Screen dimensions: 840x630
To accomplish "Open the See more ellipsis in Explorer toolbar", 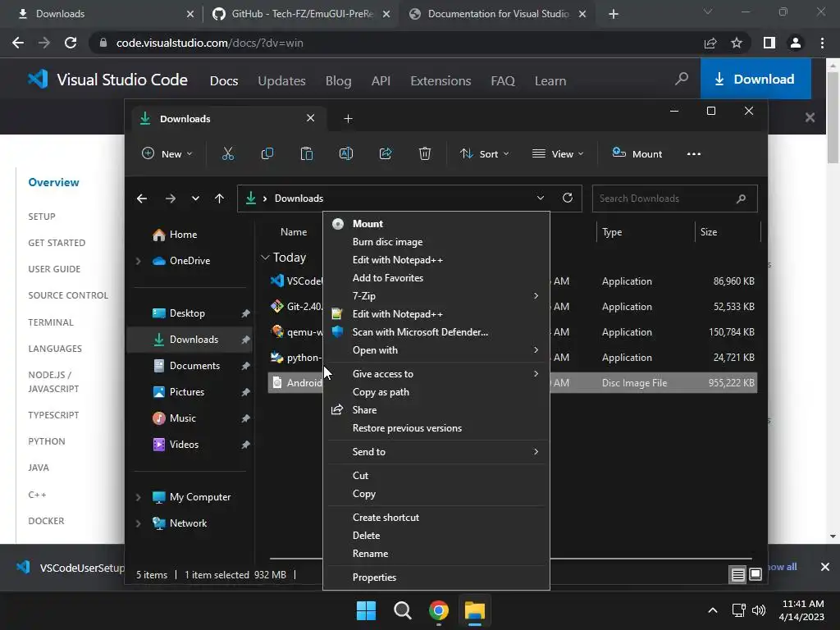I will tap(694, 153).
